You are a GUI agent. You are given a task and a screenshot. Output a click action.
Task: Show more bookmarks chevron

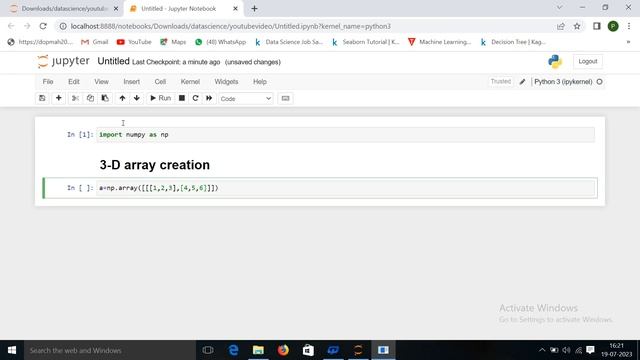[x=628, y=42]
